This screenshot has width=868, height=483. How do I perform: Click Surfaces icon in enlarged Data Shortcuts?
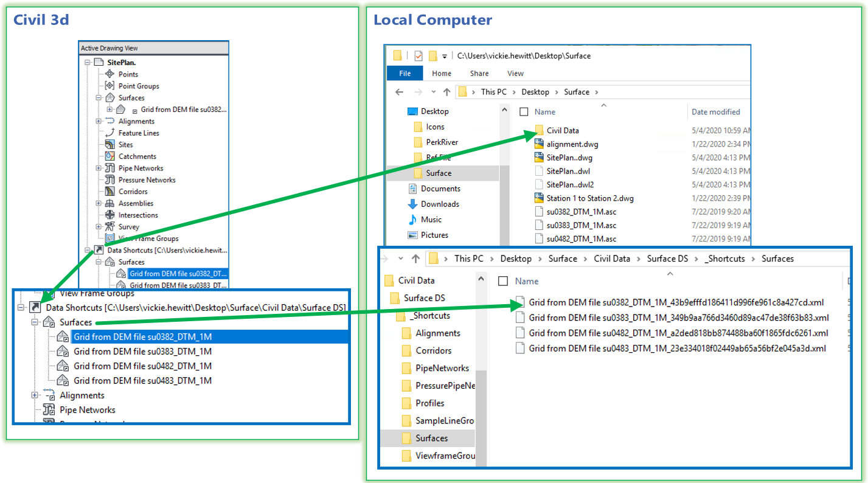(x=50, y=322)
